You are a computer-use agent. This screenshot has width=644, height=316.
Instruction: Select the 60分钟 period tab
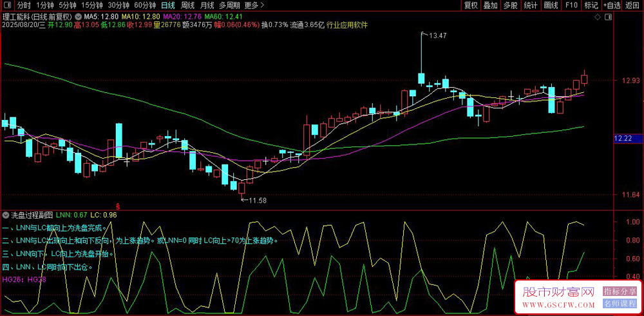tap(145, 5)
